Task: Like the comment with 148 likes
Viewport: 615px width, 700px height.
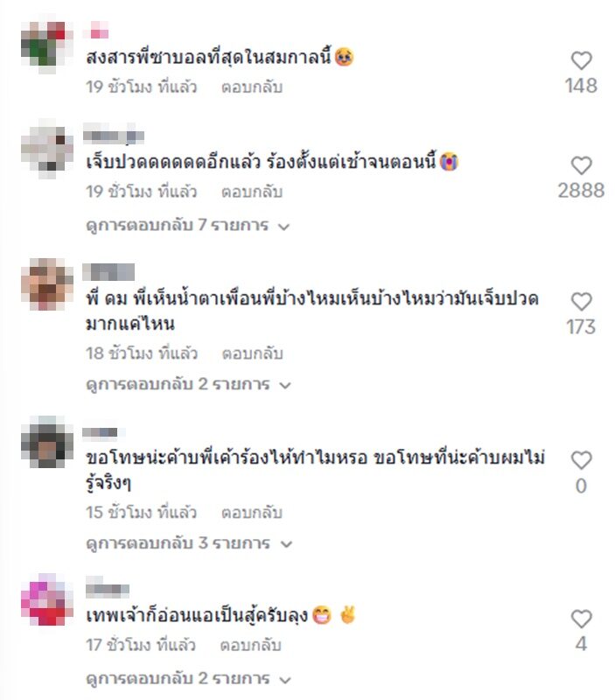Action: [581, 60]
